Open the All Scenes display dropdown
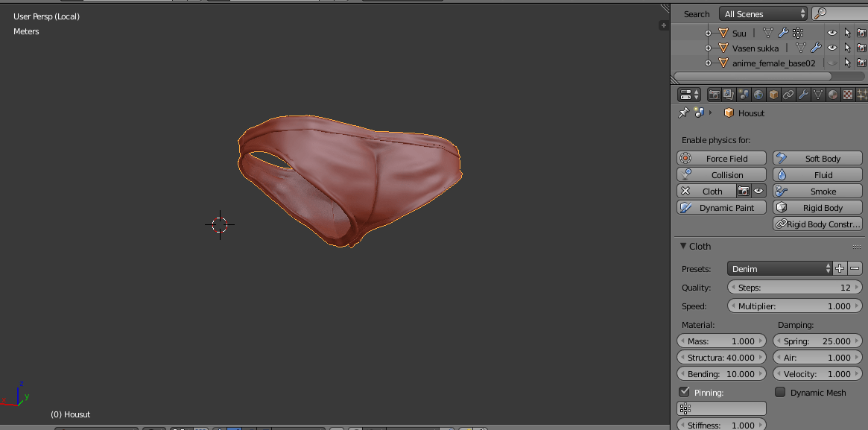Viewport: 868px width, 430px height. tap(762, 13)
